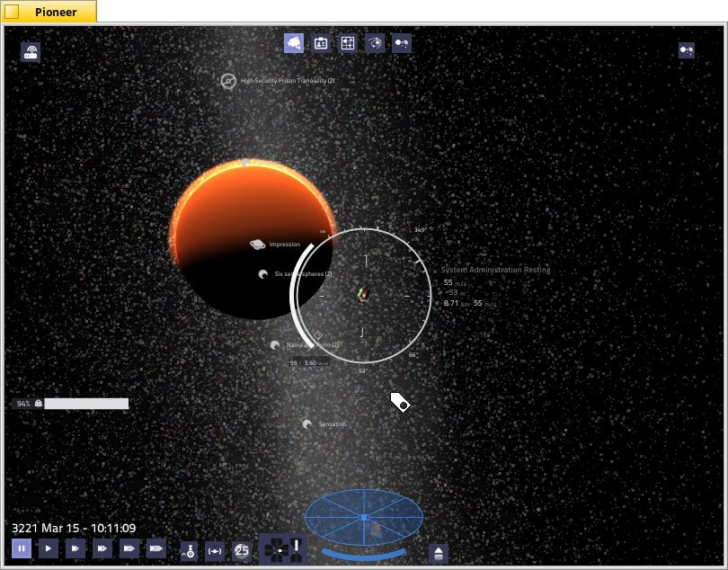This screenshot has width=728, height=570.
Task: Click the 94% cargo progress bar
Action: pyautogui.click(x=86, y=404)
